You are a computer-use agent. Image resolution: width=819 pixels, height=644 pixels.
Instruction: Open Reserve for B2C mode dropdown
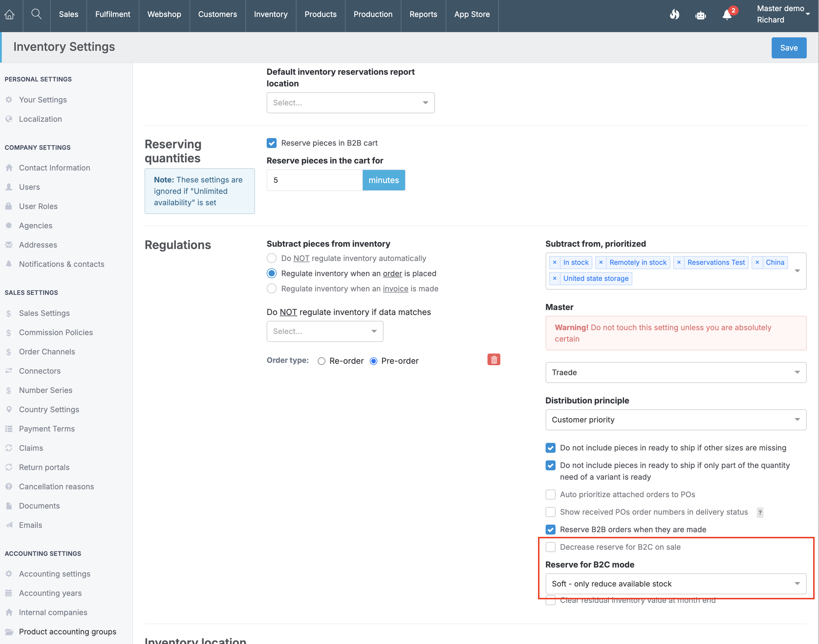point(676,584)
